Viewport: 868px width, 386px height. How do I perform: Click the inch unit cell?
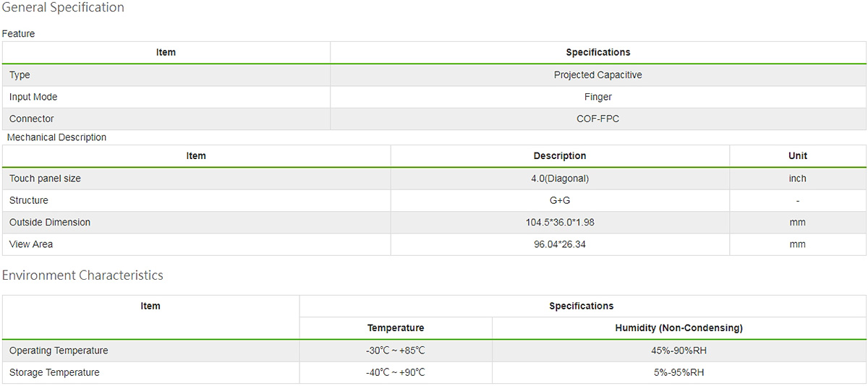797,179
